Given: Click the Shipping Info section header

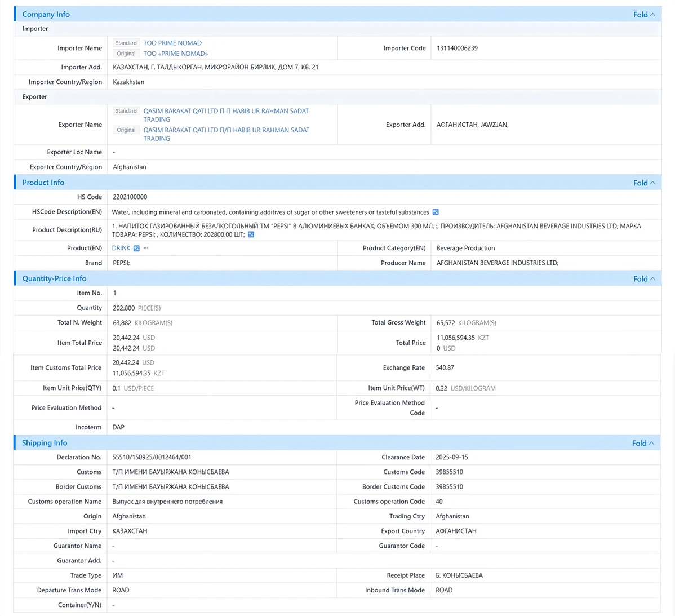Looking at the screenshot, I should [45, 443].
